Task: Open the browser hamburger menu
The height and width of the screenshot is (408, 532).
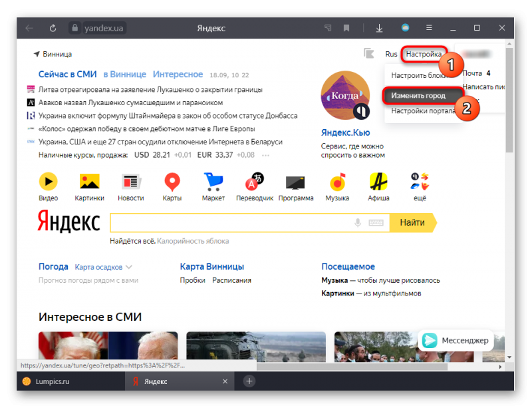Action: point(429,27)
